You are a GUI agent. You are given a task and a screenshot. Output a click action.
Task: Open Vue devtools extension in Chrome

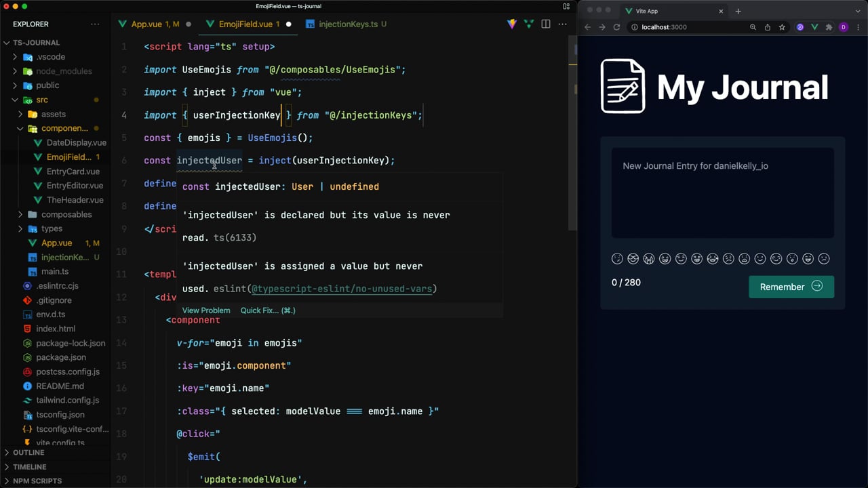(814, 27)
